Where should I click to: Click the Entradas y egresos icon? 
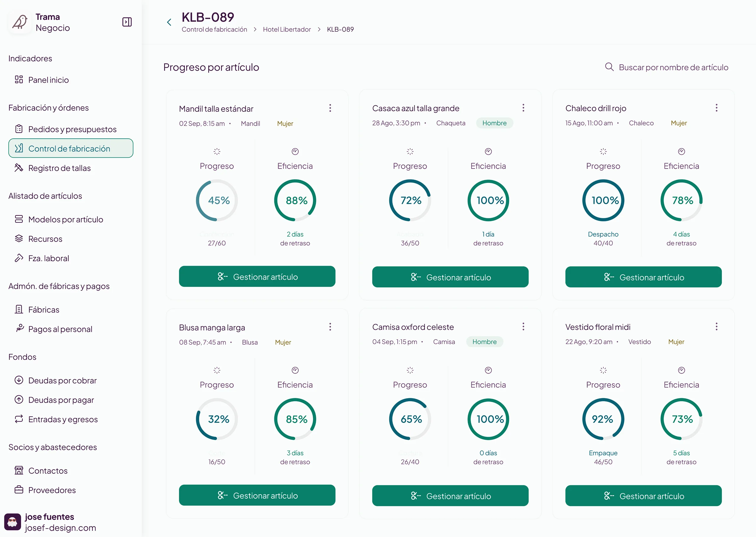(19, 419)
